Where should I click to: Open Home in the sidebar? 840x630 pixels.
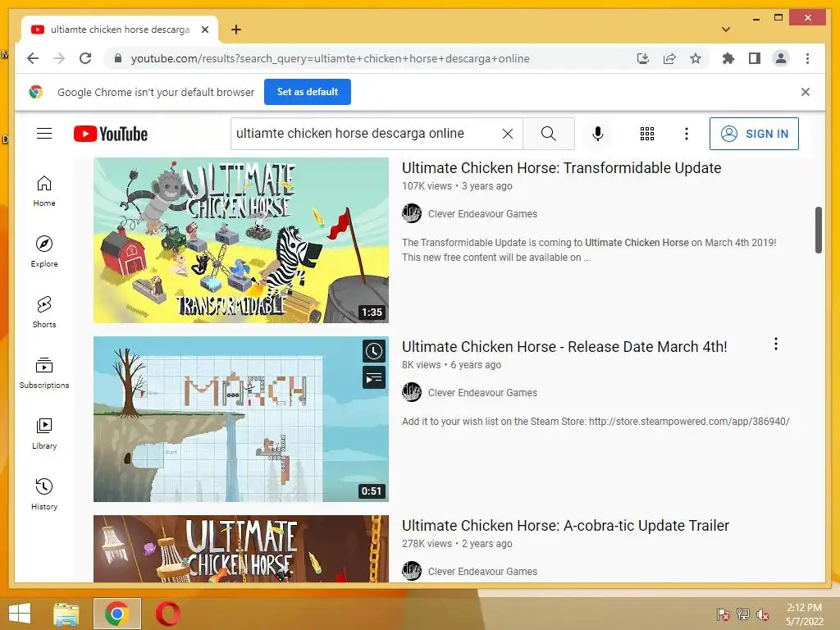coord(44,191)
